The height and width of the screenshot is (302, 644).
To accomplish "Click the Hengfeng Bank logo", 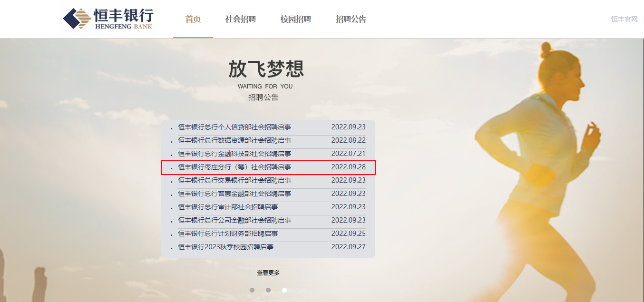I will coord(108,19).
